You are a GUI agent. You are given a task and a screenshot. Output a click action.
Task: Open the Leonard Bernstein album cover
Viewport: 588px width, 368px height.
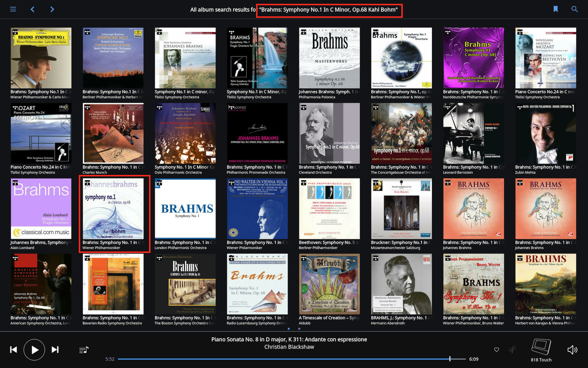coord(474,133)
